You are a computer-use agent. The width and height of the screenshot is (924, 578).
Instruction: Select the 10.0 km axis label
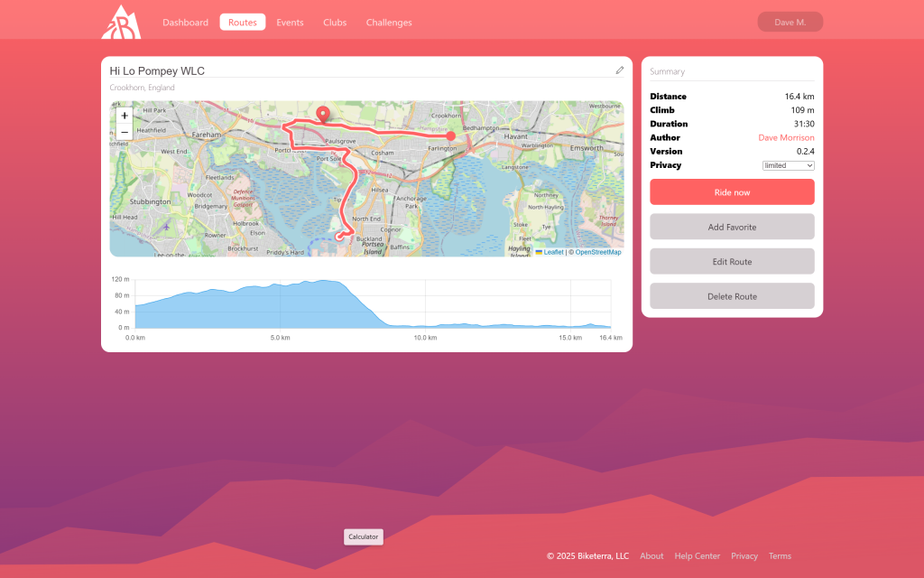(x=425, y=338)
